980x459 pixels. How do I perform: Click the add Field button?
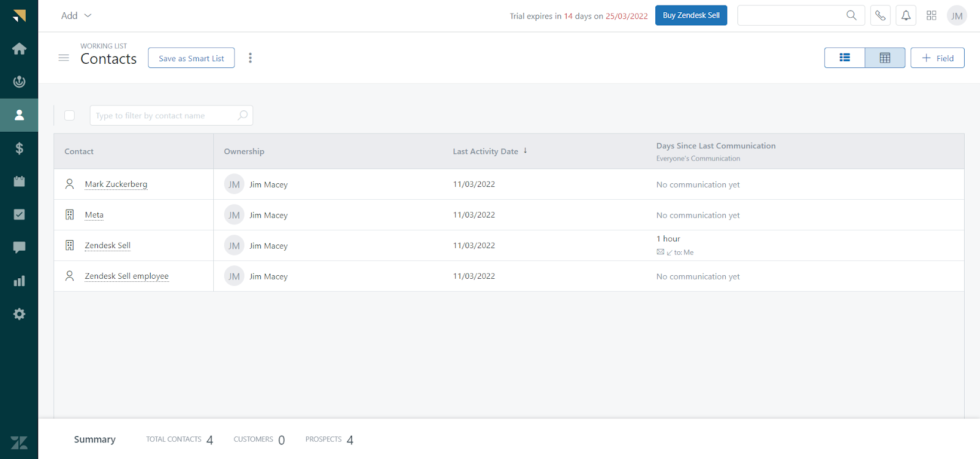coord(937,58)
